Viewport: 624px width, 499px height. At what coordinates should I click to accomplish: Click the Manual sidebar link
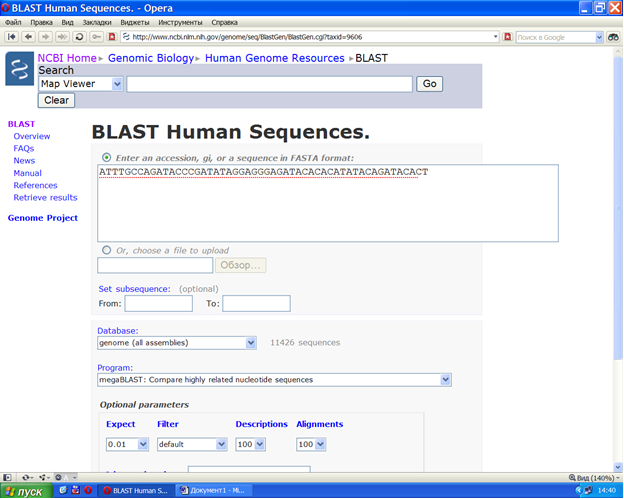coord(27,173)
